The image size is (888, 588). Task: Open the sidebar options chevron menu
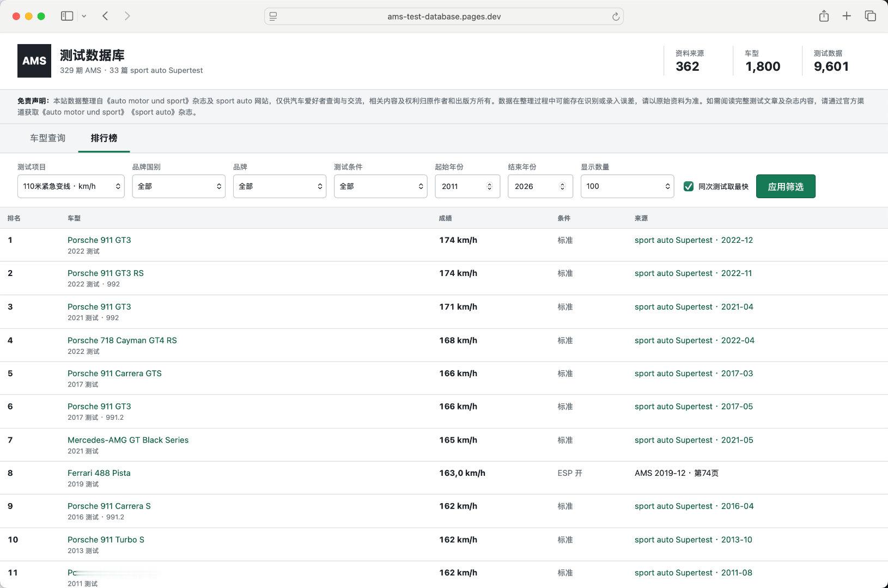[84, 16]
